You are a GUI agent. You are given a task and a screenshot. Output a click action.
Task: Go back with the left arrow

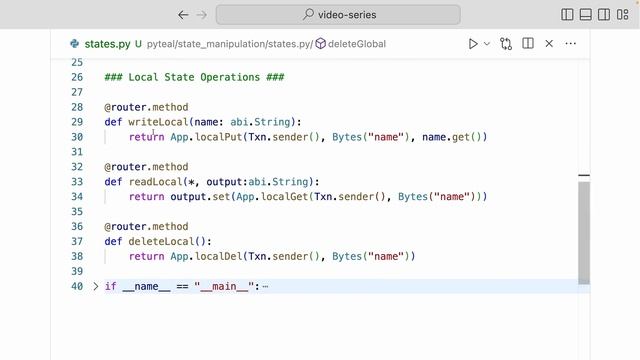click(183, 15)
